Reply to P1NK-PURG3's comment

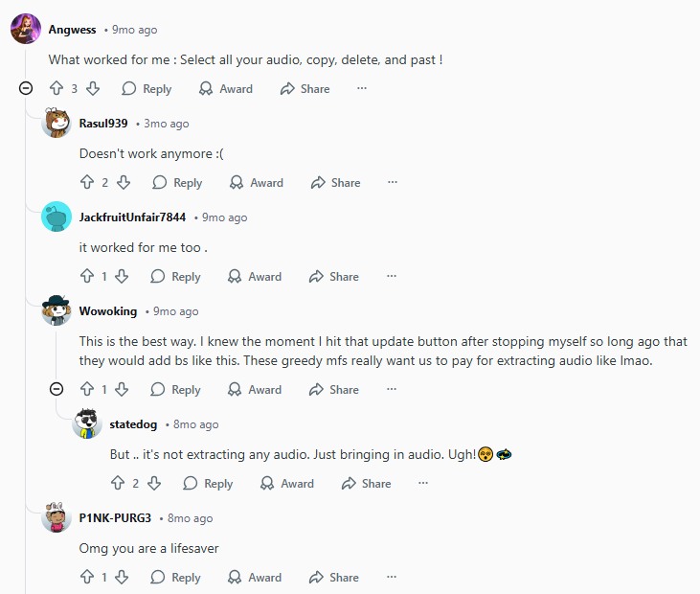click(x=175, y=578)
